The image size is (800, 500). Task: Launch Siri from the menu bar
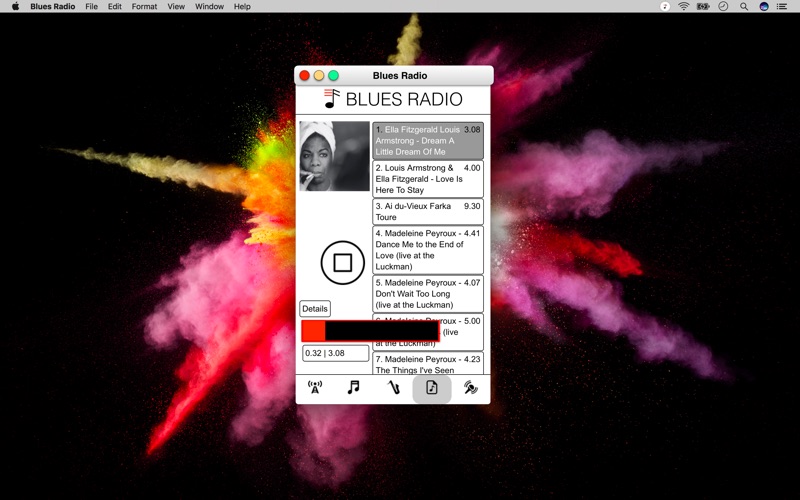pos(764,6)
